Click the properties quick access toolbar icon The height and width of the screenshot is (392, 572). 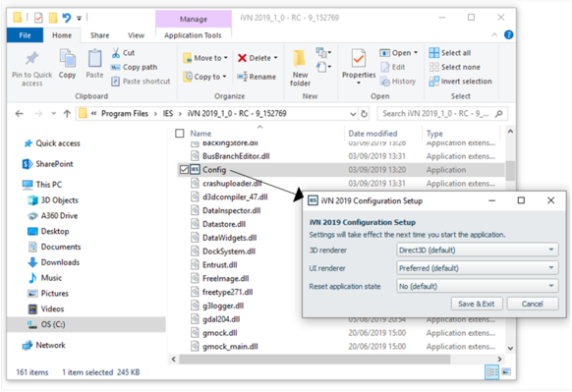(38, 18)
